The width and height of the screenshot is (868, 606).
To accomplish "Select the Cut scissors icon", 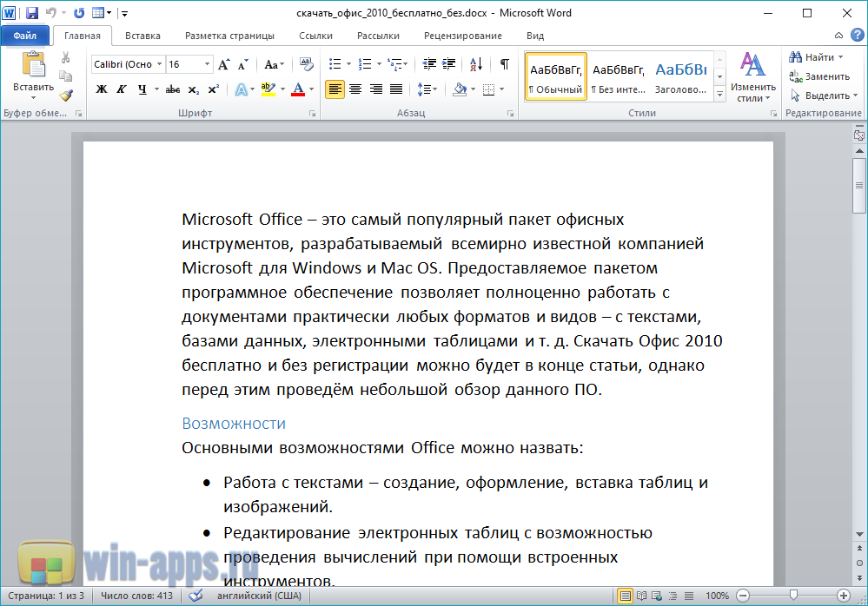I will [x=66, y=57].
